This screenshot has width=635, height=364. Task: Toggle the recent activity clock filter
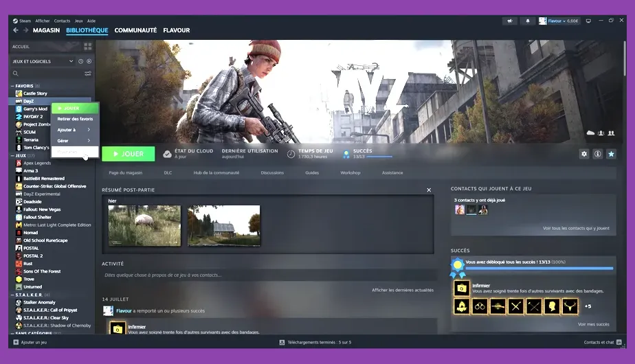[x=80, y=61]
